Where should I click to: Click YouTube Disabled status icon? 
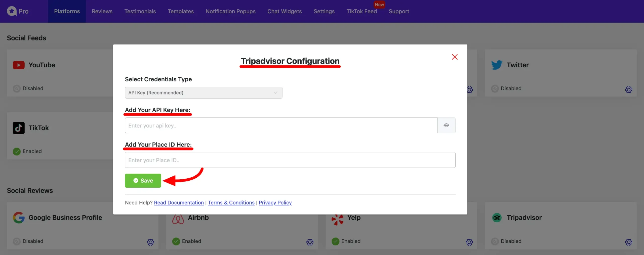click(x=17, y=89)
